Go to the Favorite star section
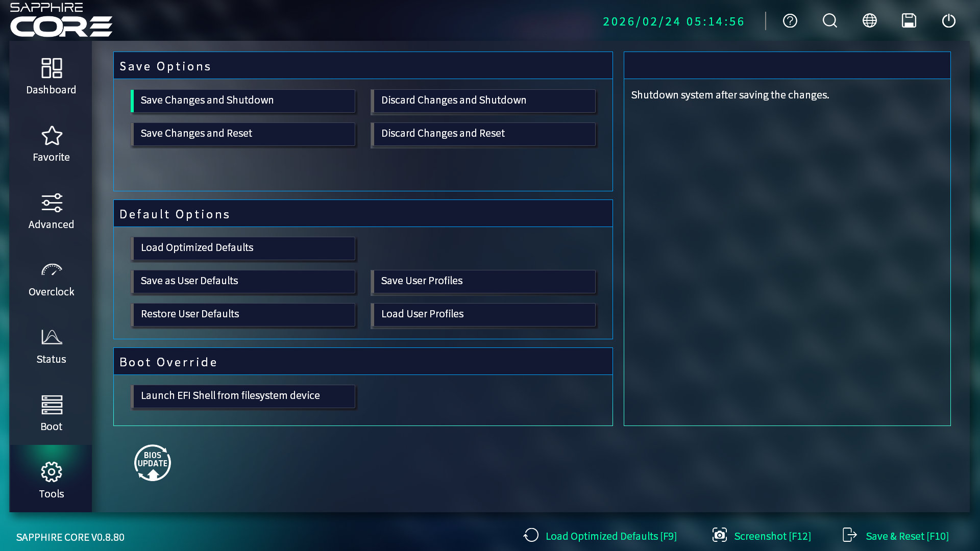 pyautogui.click(x=51, y=144)
